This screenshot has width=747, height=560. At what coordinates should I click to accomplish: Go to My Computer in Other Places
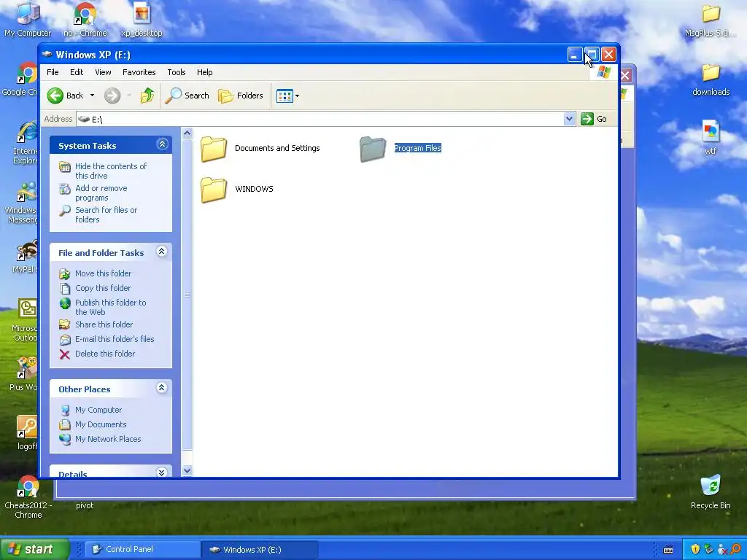[x=98, y=410]
